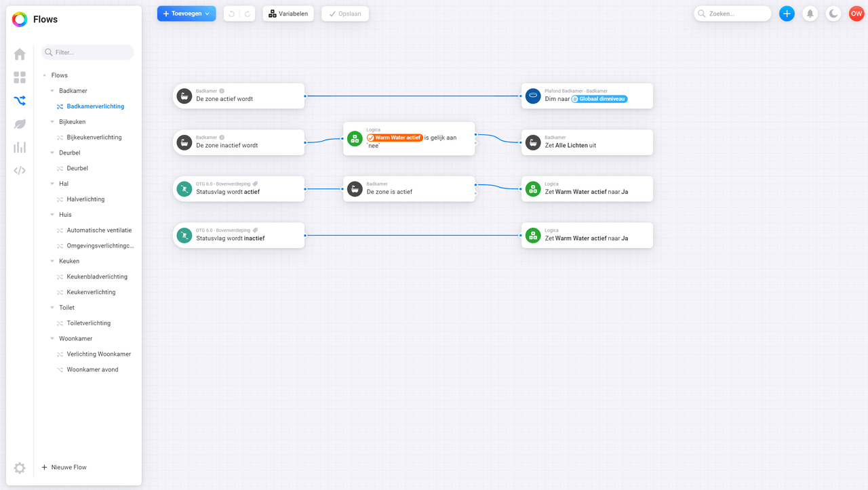Open the Energy leaf icon
The width and height of the screenshot is (868, 490).
click(20, 124)
